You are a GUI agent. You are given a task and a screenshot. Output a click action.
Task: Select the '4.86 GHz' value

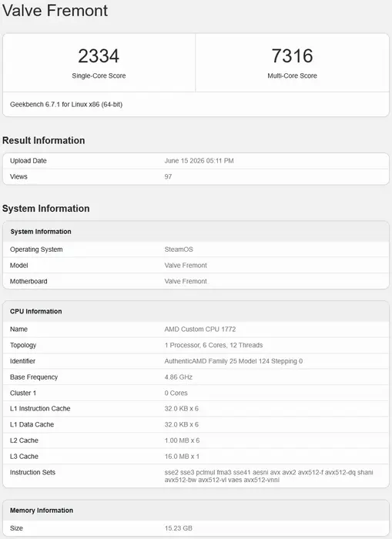click(179, 377)
